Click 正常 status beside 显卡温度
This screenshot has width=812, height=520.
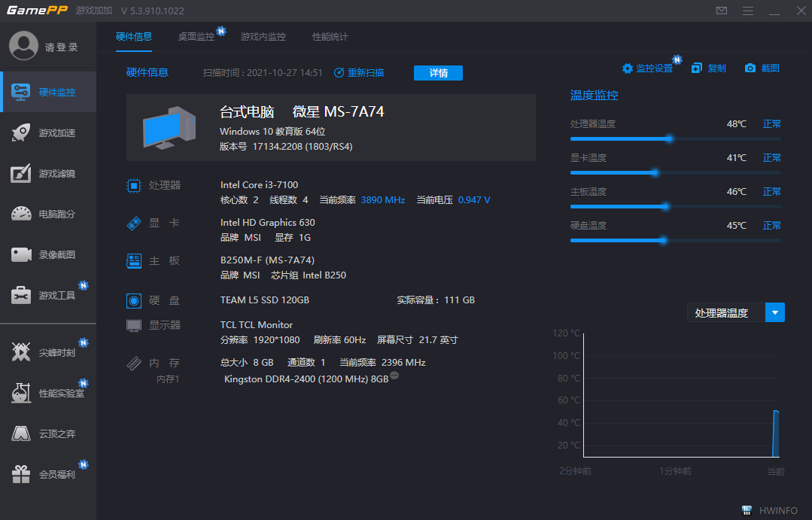tap(771, 157)
